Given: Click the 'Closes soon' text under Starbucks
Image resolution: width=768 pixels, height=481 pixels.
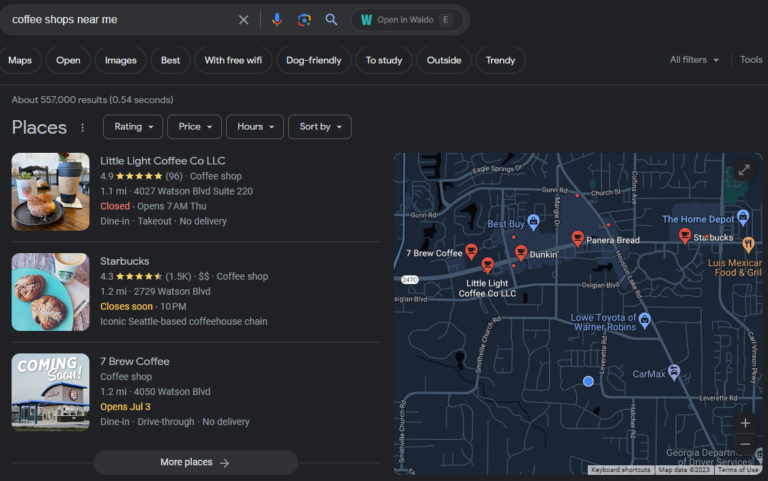Looking at the screenshot, I should [x=126, y=307].
